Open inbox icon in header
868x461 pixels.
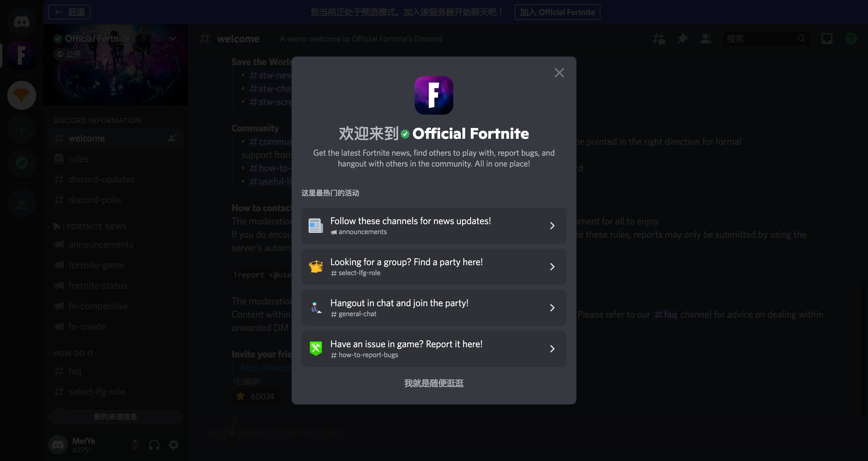pyautogui.click(x=827, y=39)
